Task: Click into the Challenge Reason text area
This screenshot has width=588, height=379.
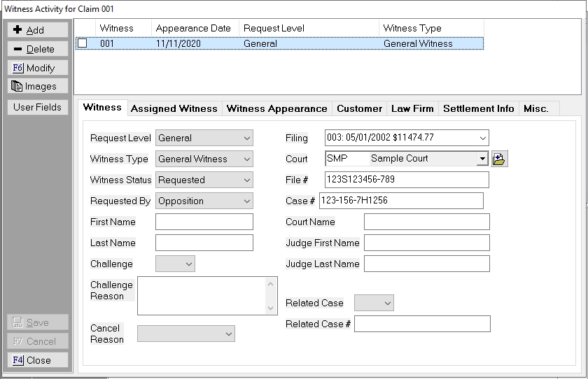Action: 202,295
